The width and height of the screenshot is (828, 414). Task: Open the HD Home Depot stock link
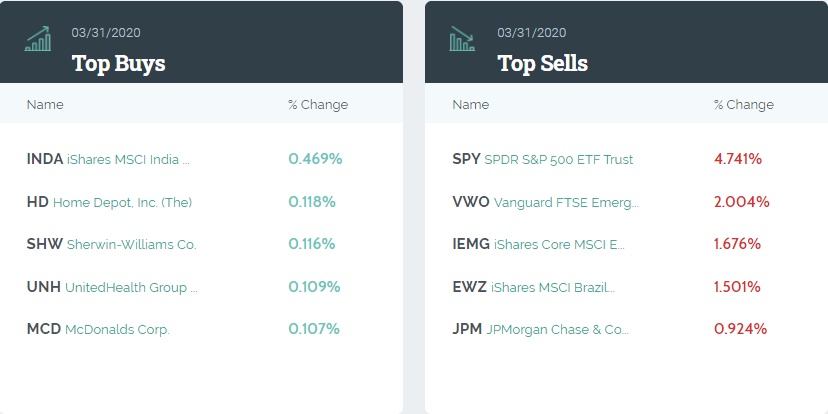(x=109, y=202)
